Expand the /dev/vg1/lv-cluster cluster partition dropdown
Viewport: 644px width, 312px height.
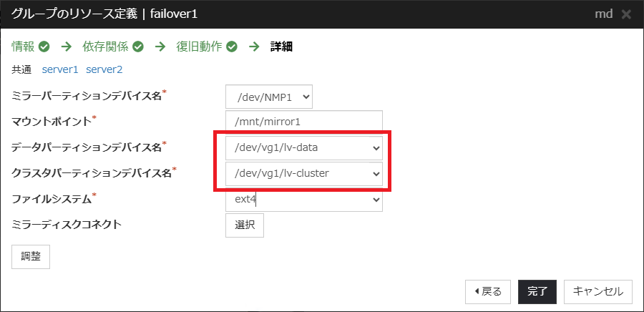(x=303, y=174)
